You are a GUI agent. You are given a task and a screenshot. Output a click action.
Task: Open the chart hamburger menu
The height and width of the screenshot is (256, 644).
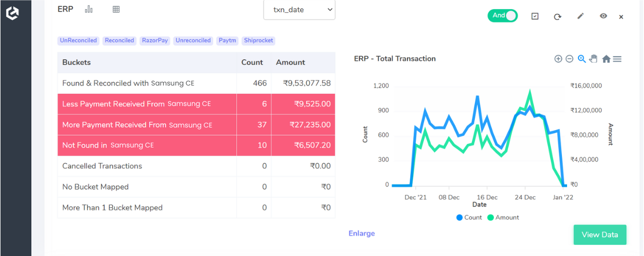(617, 59)
